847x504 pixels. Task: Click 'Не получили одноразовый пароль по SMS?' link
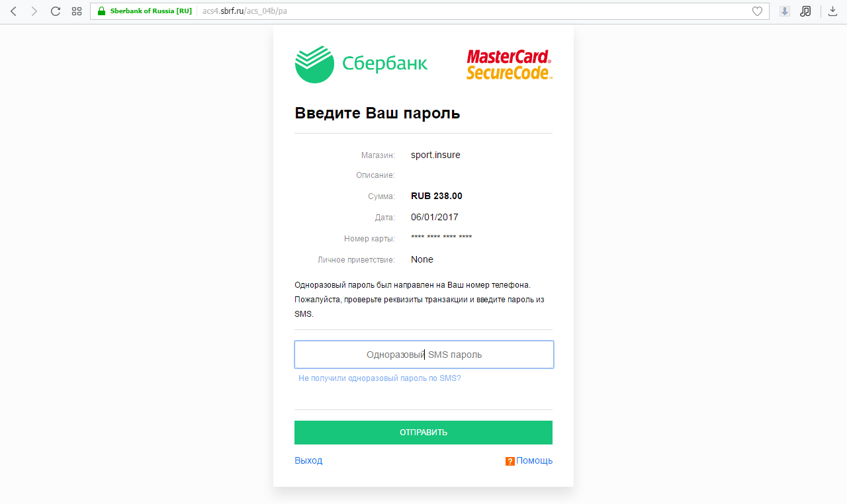(380, 378)
